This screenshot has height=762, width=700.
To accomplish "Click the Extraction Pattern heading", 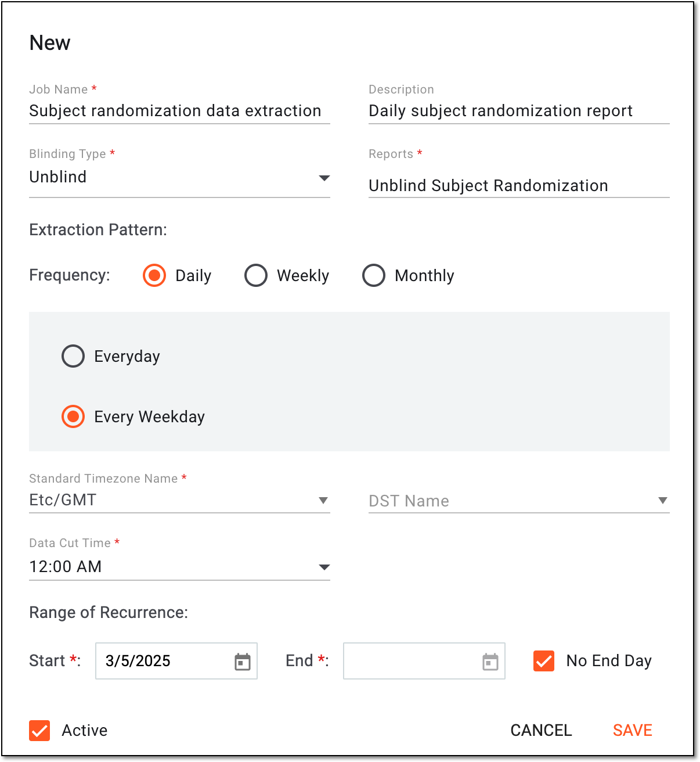I will pos(98,230).
